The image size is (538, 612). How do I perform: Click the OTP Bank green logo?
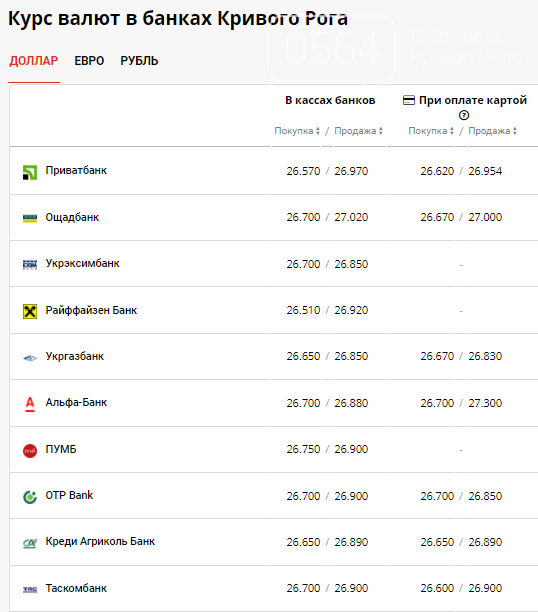click(30, 497)
